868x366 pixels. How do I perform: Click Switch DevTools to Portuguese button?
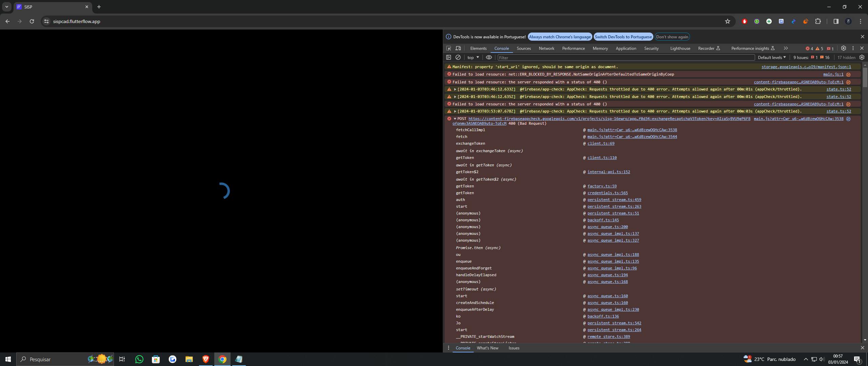pos(623,37)
